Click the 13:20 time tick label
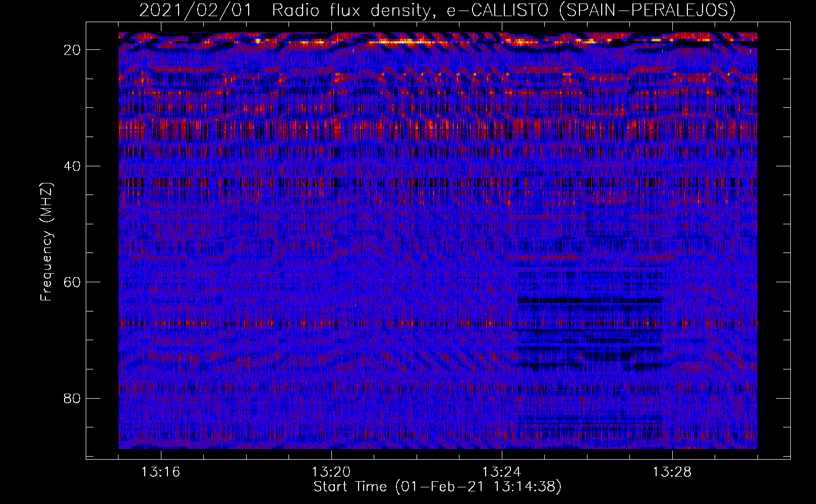The height and width of the screenshot is (504, 816). pyautogui.click(x=331, y=472)
